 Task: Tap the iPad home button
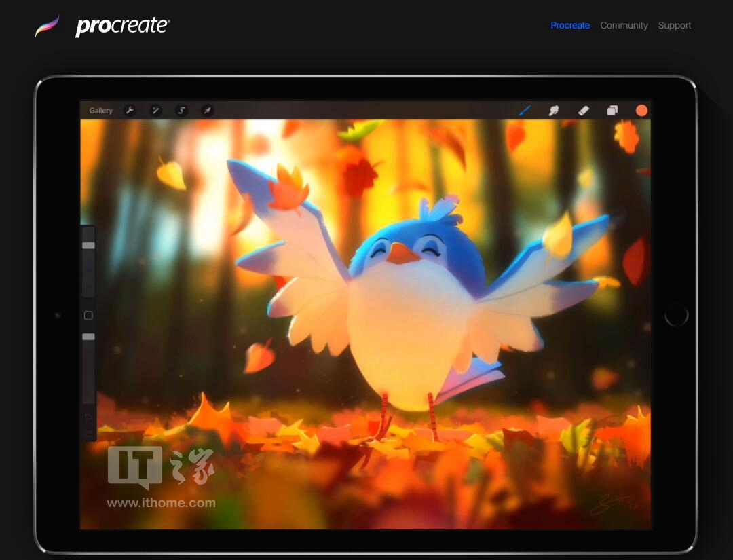pos(676,315)
